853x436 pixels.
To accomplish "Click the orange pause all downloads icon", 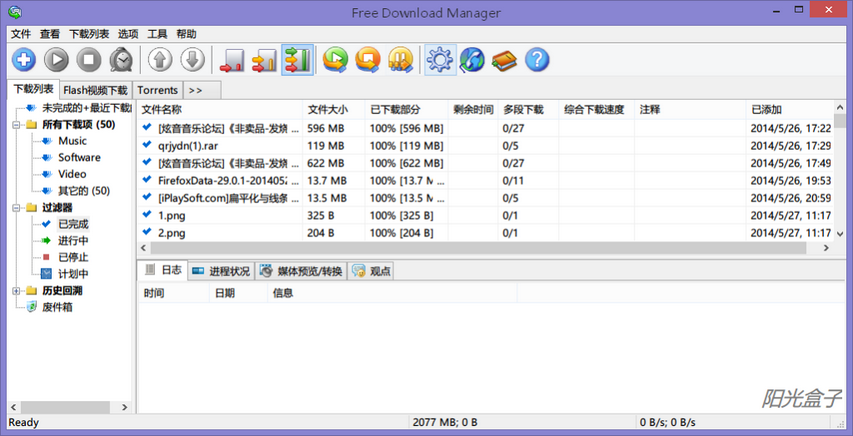I will coord(400,60).
